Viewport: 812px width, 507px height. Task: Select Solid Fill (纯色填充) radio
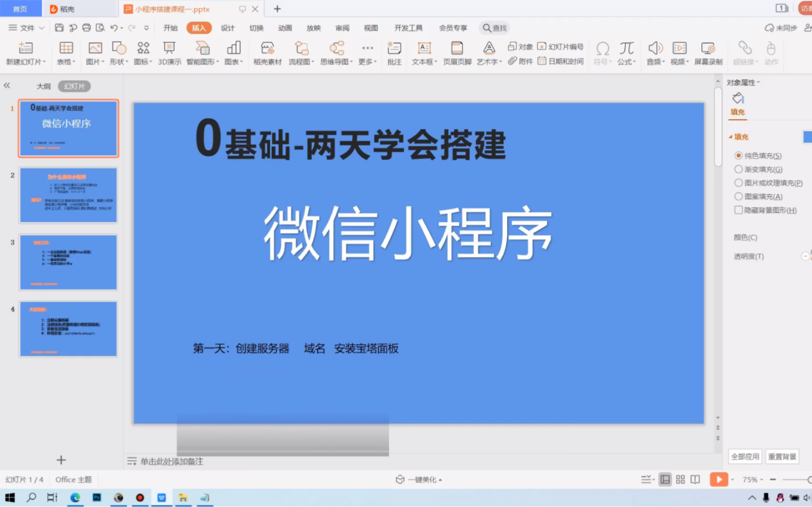[738, 155]
